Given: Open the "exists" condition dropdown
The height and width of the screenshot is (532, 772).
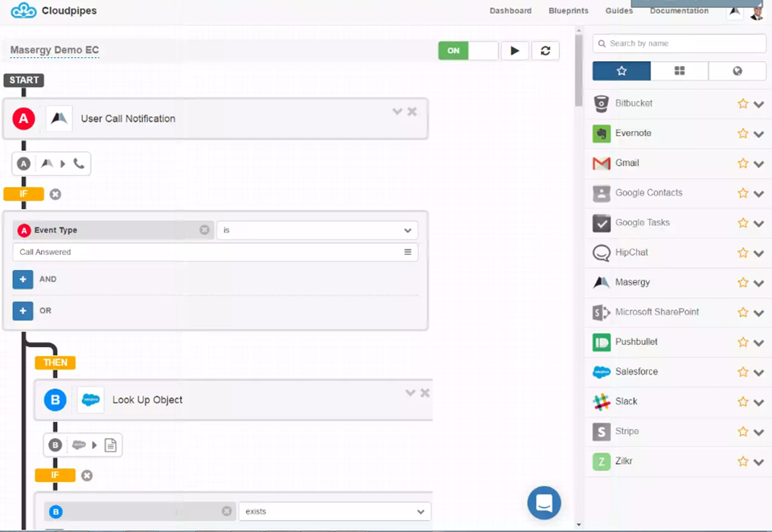Looking at the screenshot, I should pos(335,512).
